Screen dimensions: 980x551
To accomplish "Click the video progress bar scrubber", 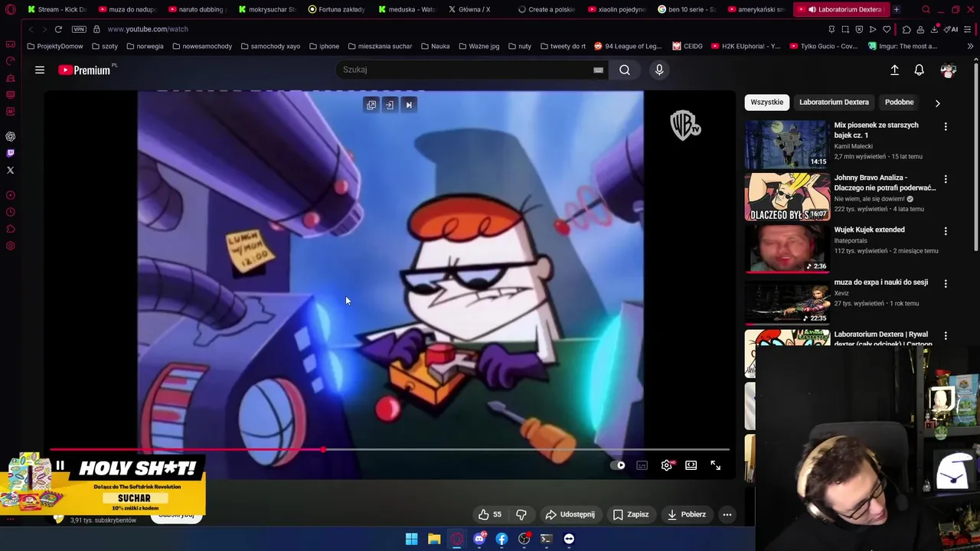I will (x=323, y=450).
